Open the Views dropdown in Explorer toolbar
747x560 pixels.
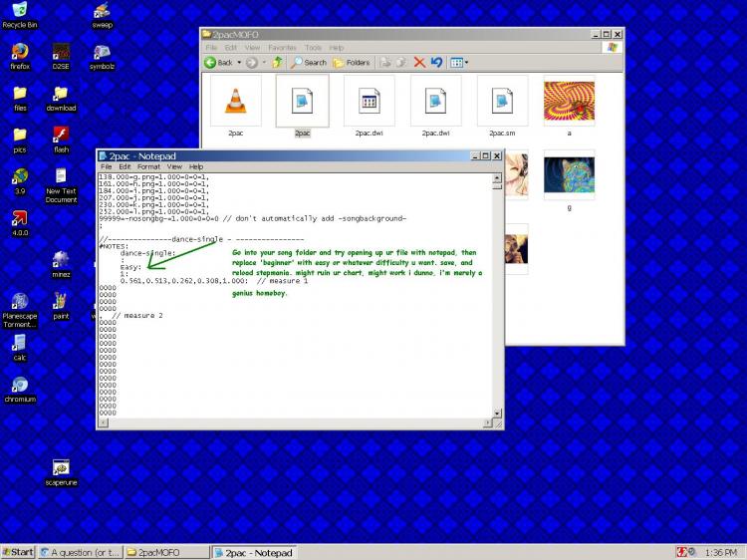[458, 62]
